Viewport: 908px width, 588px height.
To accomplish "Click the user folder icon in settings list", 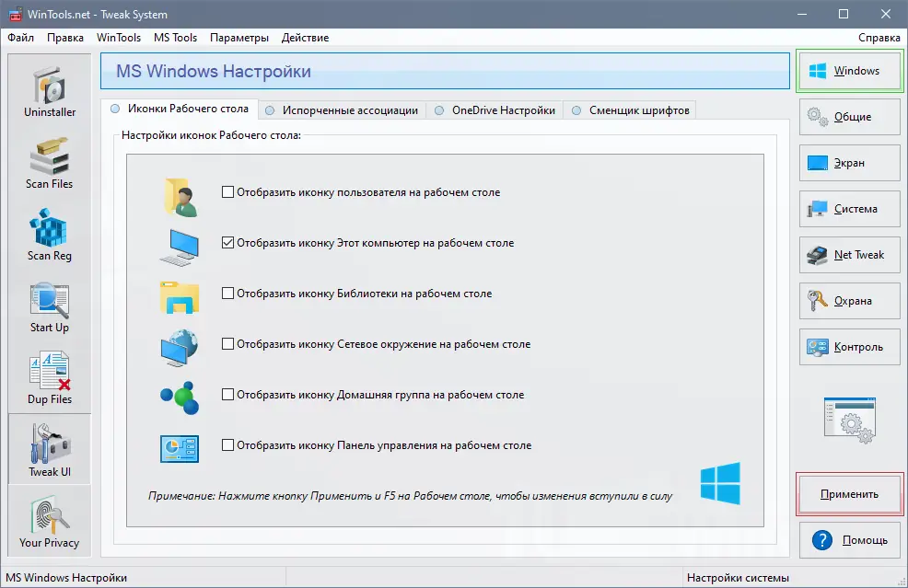I will (180, 197).
